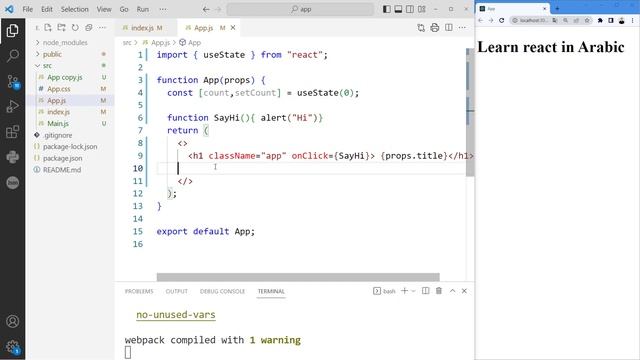The image size is (640, 360).
Task: Toggle the primary side bar layout icon
Action: point(387,9)
